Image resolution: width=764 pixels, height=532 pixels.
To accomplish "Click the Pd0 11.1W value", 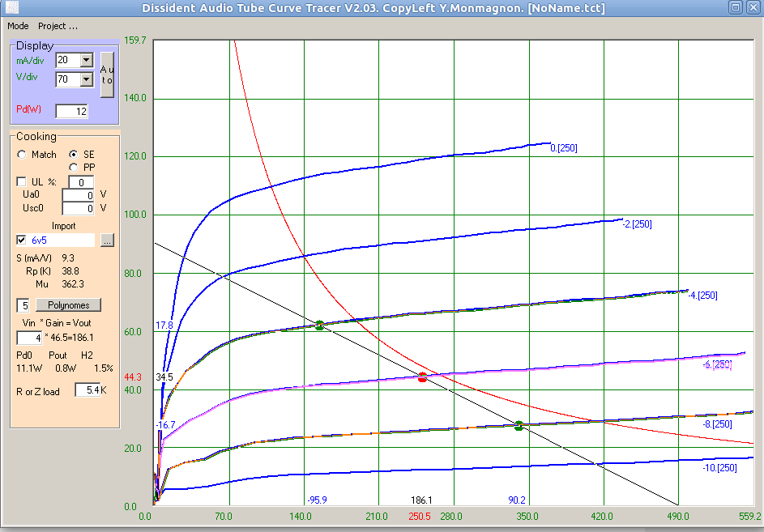I will [x=29, y=368].
